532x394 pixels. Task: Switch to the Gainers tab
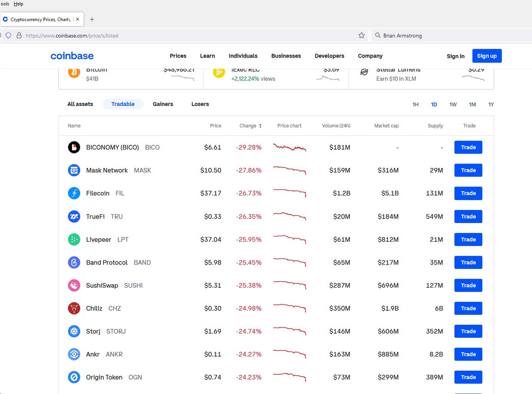tap(163, 104)
